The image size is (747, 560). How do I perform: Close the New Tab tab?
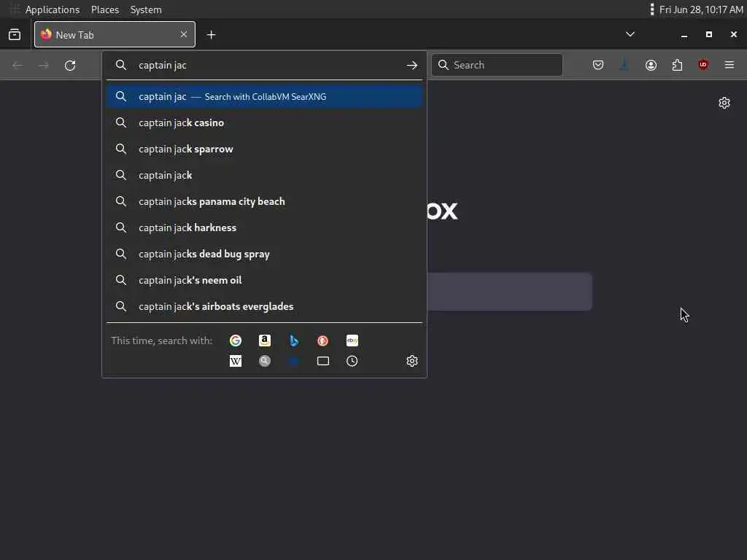184,34
